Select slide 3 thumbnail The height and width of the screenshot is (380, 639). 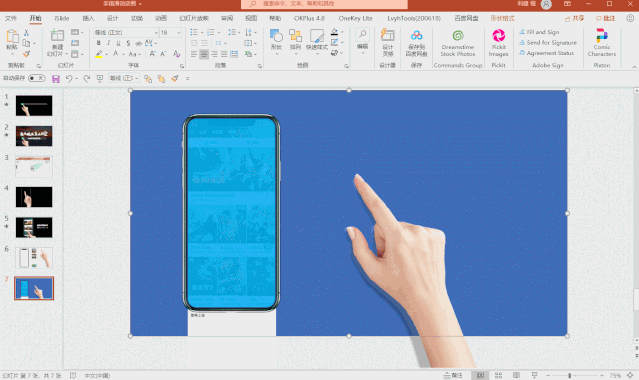click(34, 166)
